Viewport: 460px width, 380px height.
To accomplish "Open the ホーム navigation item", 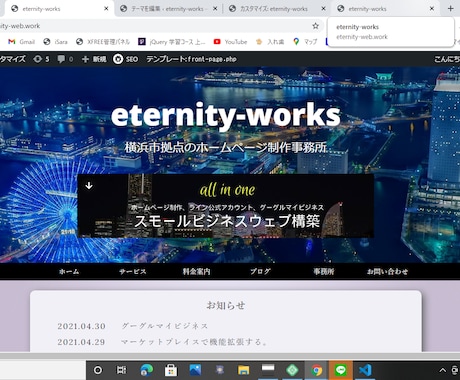I will pyautogui.click(x=69, y=271).
